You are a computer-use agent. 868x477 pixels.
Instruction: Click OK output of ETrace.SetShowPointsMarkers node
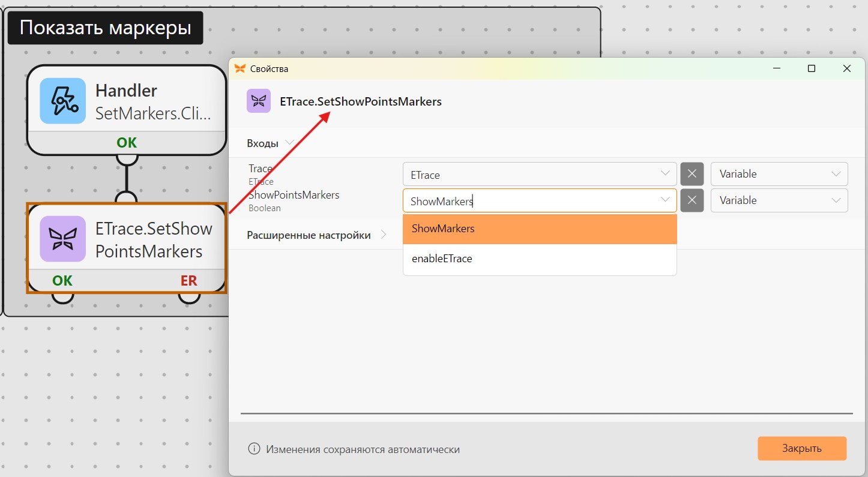coord(62,280)
